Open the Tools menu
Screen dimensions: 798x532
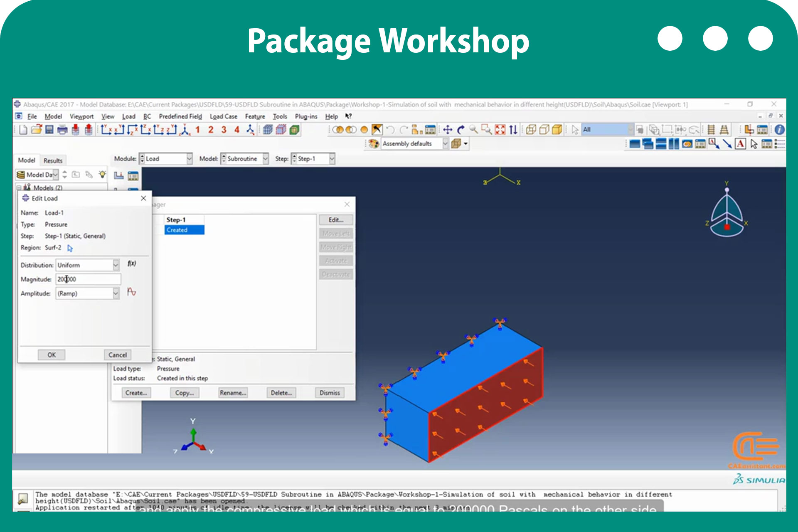pyautogui.click(x=280, y=117)
